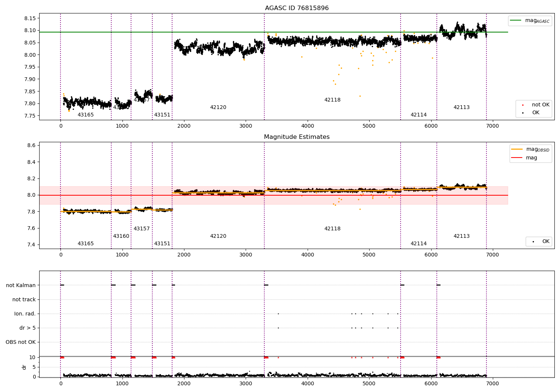The image size is (560, 392).
Task: Click the 3000 x-axis tick of top plot
Action: [x=246, y=126]
